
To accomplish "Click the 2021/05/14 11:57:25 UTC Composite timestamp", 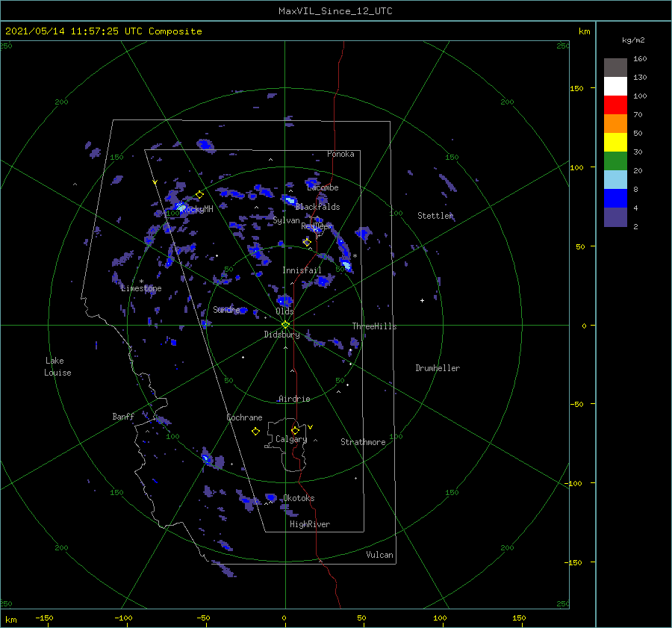I will [103, 31].
